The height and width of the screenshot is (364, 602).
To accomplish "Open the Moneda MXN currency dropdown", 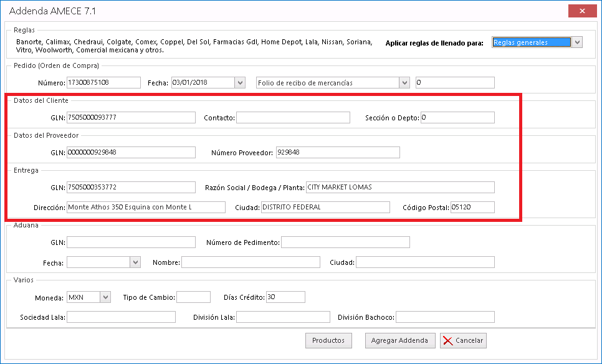I will 105,297.
